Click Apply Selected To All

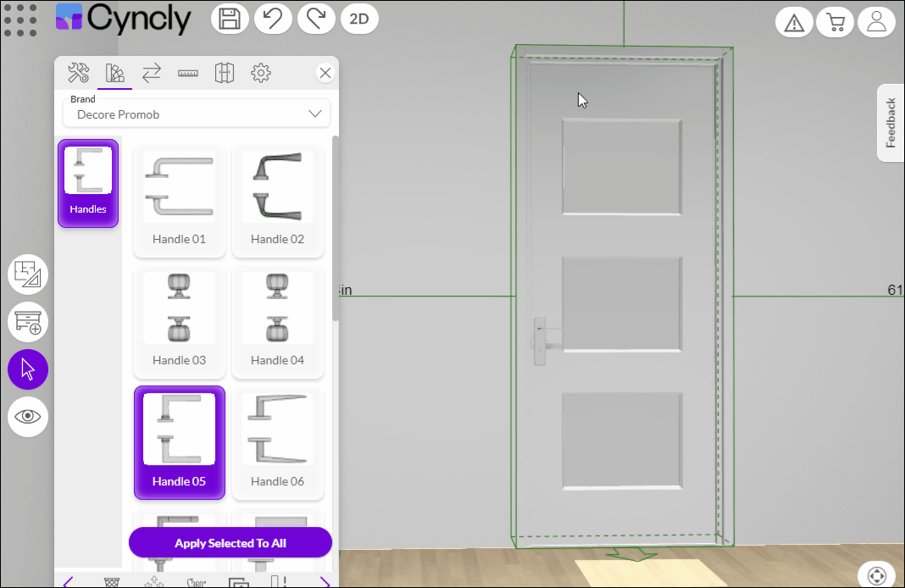tap(230, 542)
